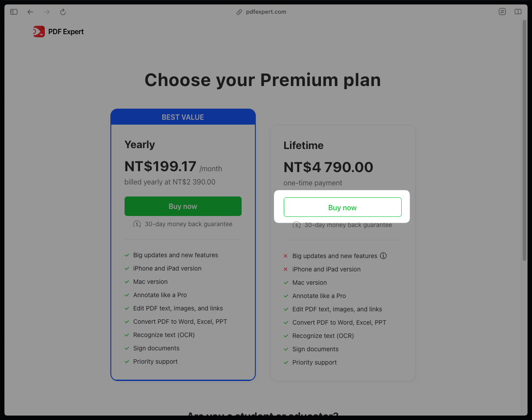Go forward with the right arrow

point(47,12)
